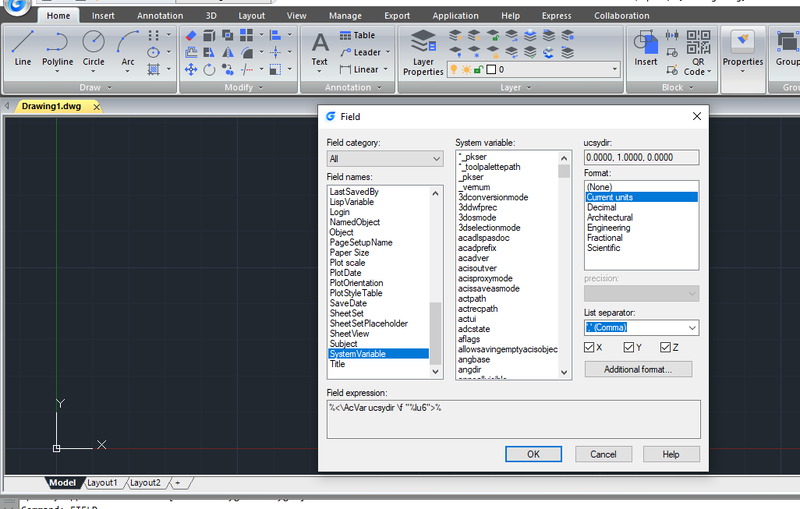Uncheck the Y coordinate checkbox
This screenshot has height=509, width=800.
tap(628, 347)
